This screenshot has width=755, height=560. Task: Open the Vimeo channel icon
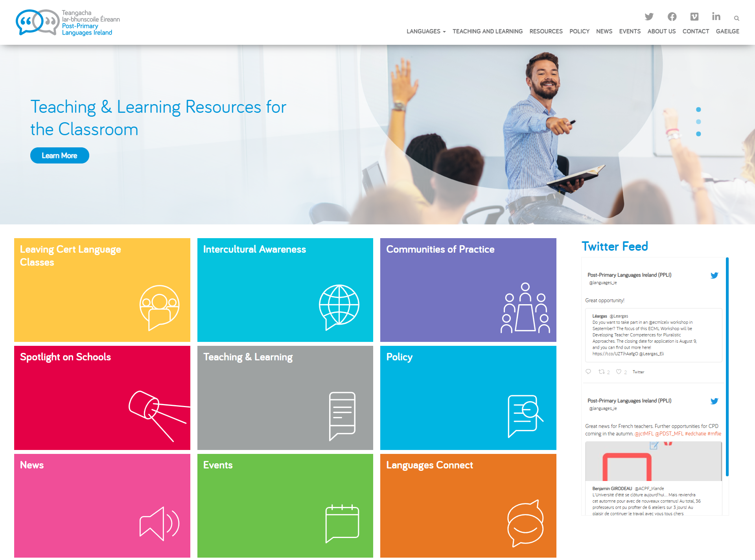[x=695, y=17]
